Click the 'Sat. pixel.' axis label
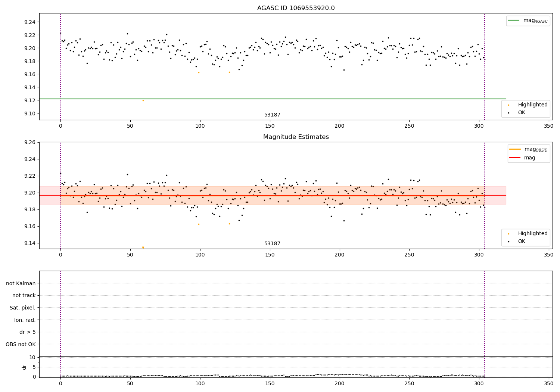Screen dimensions: 560x392 23,308
